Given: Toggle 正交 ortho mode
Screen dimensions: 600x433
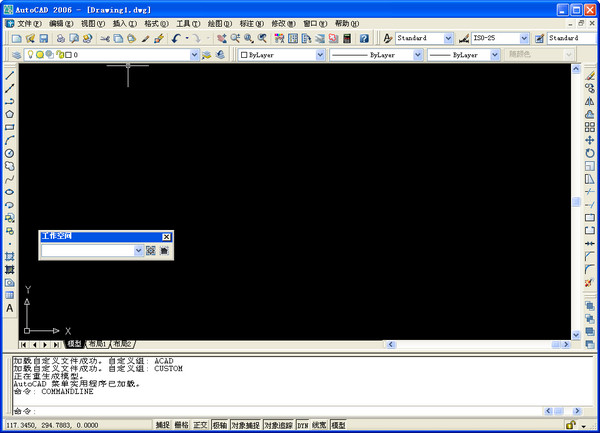Looking at the screenshot, I should pos(200,425).
